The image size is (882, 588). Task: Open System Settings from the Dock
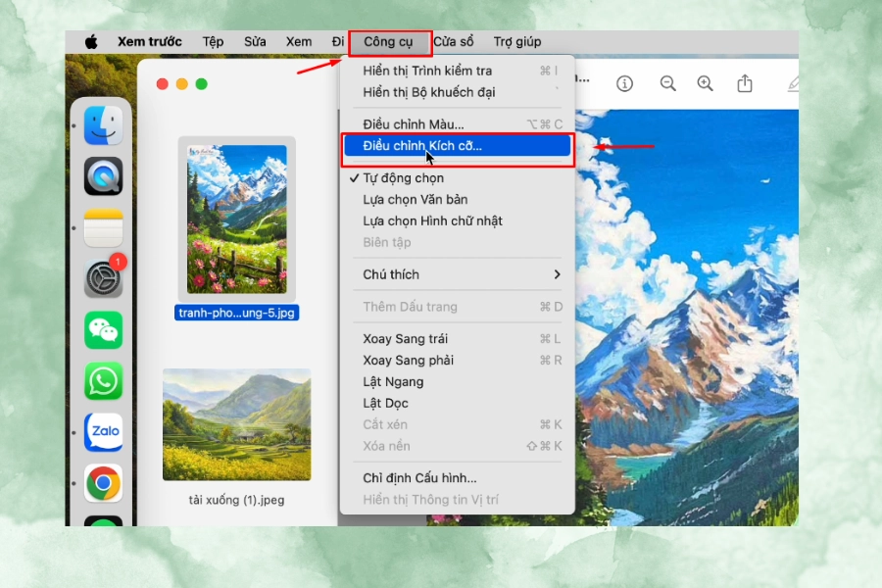104,278
